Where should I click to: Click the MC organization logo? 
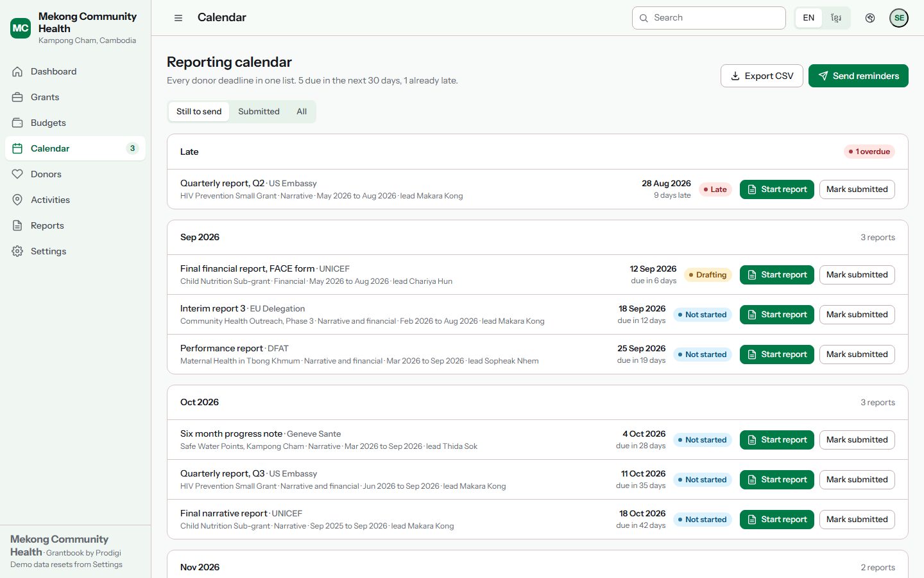21,28
